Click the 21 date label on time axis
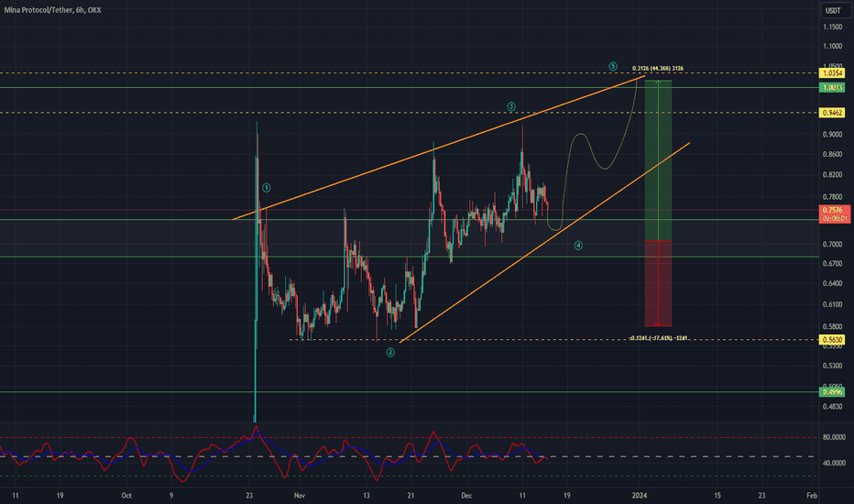The image size is (854, 504). 411,496
